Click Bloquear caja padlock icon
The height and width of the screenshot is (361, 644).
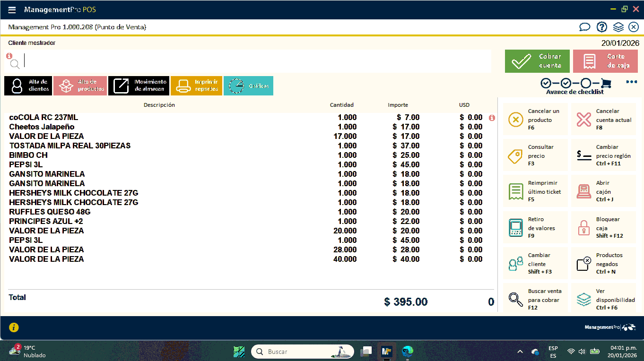[x=584, y=228]
